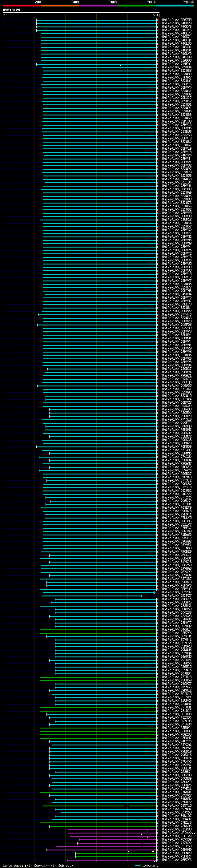Select the UniRef100_Q7U403 label
197x868 pixels.
coord(177,761)
